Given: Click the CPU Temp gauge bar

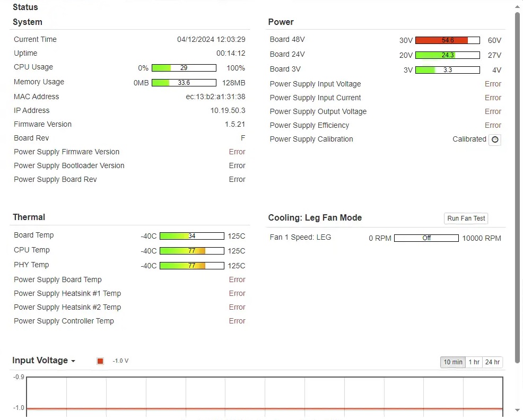Looking at the screenshot, I should click(191, 251).
